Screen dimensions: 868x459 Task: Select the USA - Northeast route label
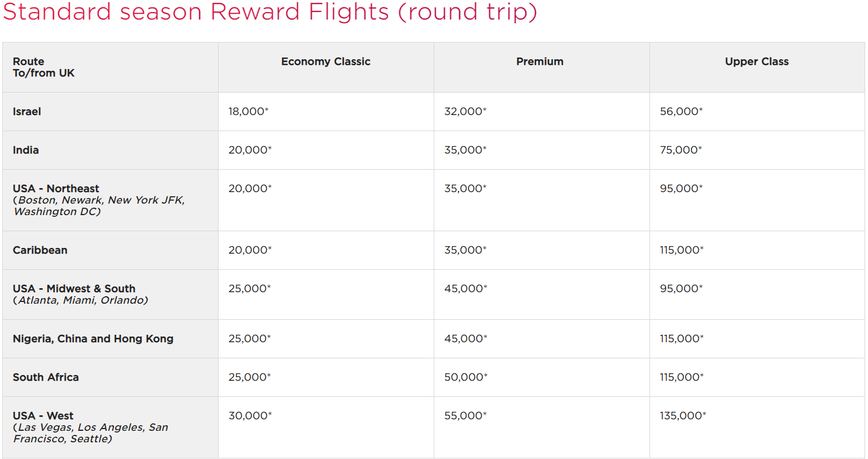click(56, 189)
